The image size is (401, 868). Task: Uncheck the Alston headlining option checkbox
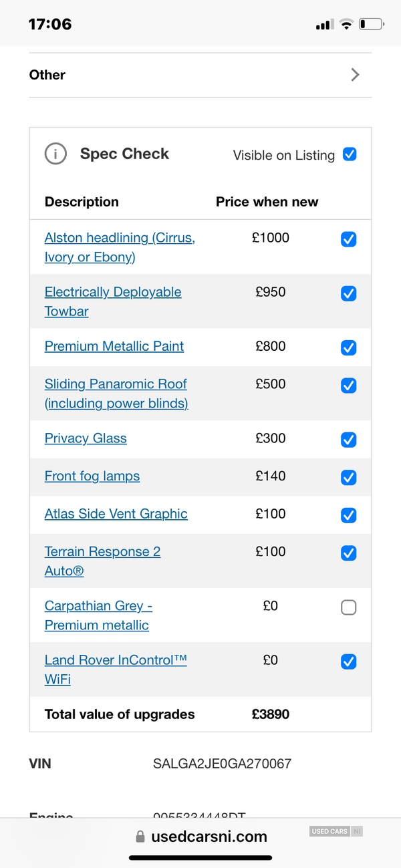click(349, 239)
